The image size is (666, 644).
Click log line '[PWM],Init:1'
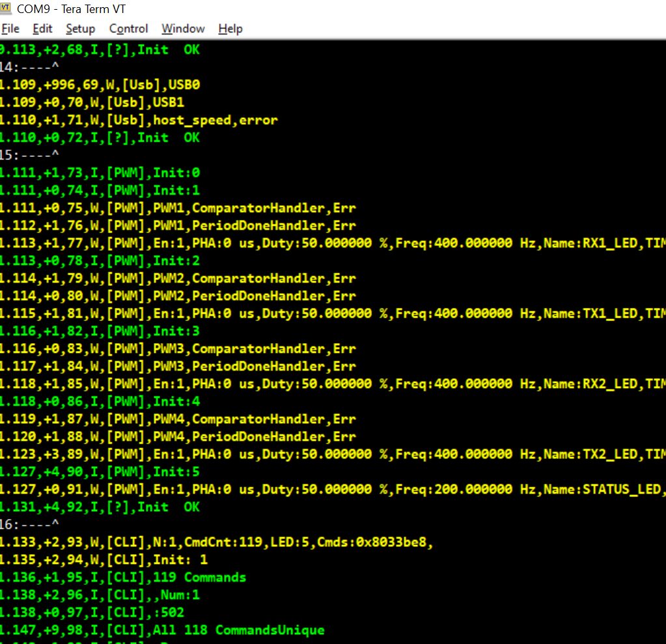click(100, 190)
